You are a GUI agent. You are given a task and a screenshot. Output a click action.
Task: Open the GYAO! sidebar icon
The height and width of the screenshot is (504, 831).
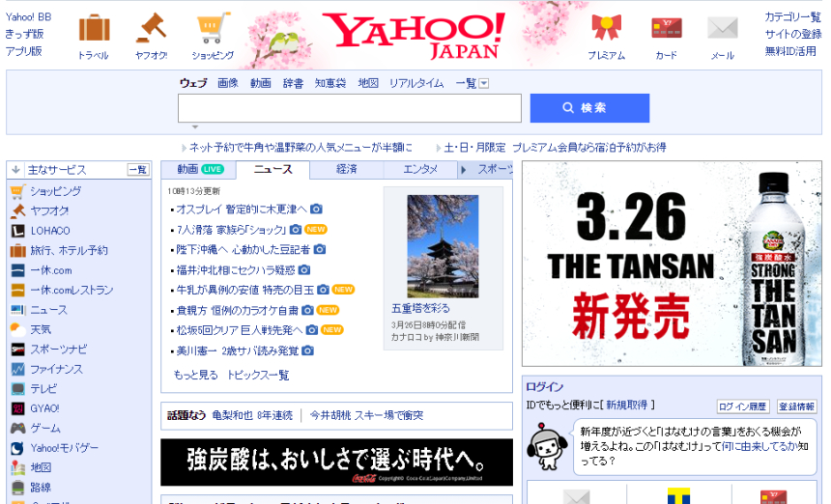point(17,408)
